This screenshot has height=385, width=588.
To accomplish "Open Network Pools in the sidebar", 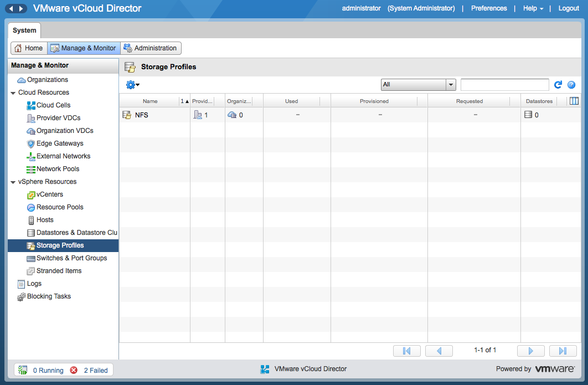I will click(x=58, y=169).
